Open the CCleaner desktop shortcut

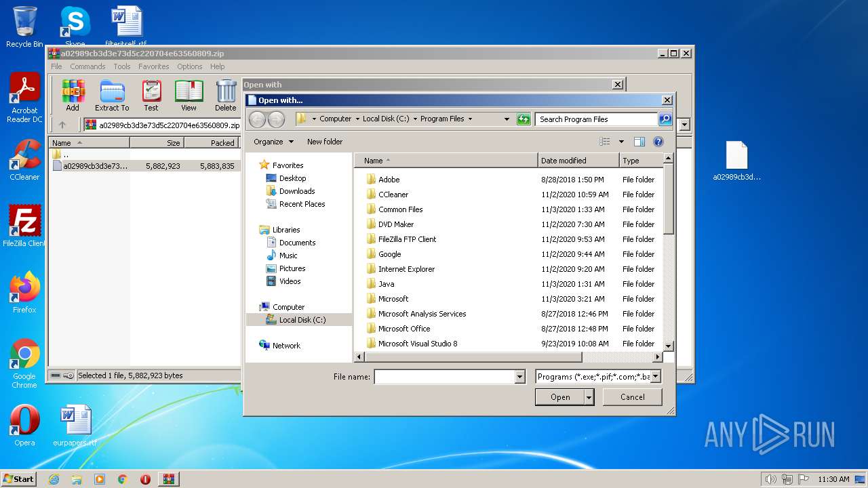(24, 160)
